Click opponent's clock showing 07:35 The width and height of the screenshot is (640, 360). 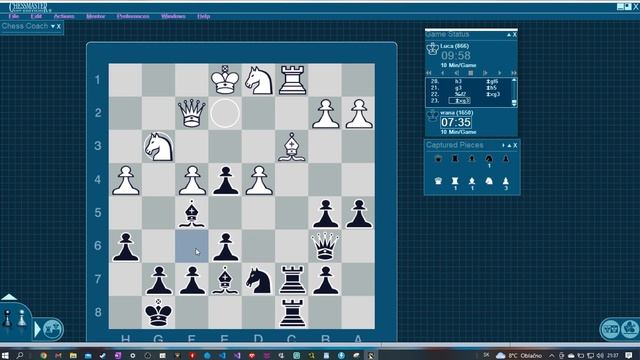point(456,122)
